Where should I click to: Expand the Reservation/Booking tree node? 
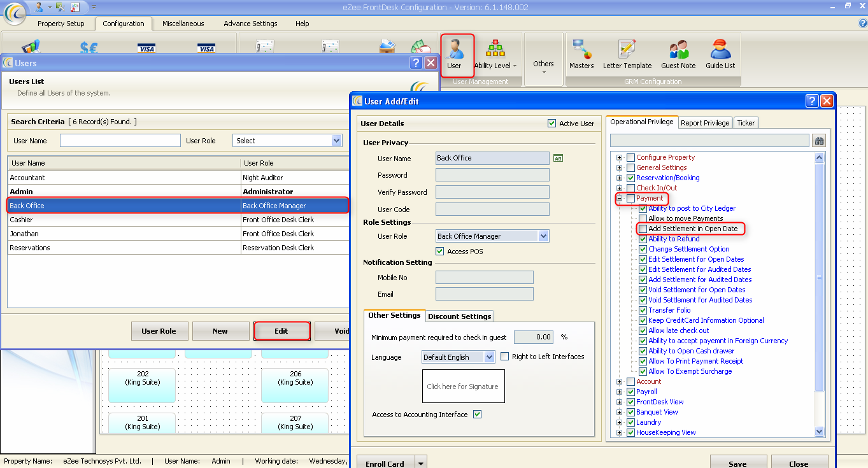(619, 178)
